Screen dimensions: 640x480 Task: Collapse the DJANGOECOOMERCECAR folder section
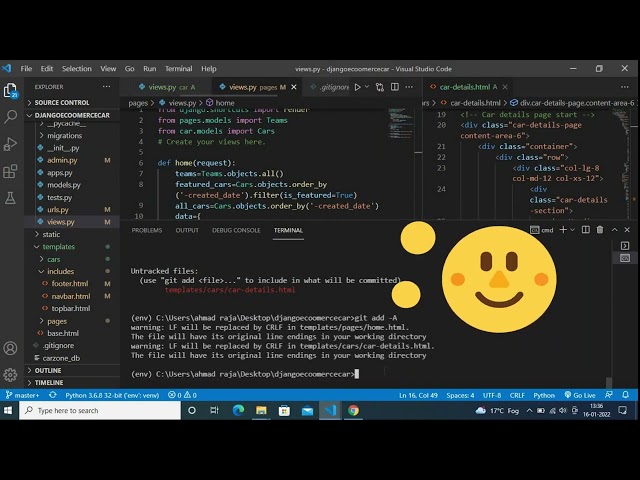coord(72,115)
